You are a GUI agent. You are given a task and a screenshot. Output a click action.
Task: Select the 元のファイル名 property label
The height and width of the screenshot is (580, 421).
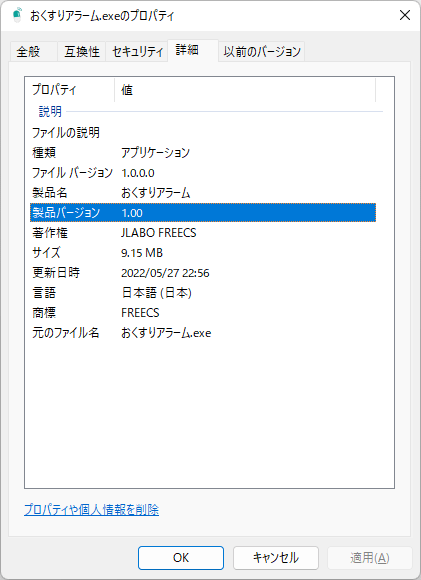pyautogui.click(x=65, y=333)
